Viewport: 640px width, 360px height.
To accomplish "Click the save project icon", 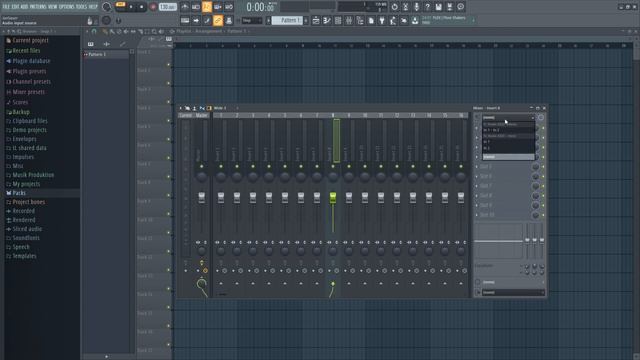I will pyautogui.click(x=438, y=7).
